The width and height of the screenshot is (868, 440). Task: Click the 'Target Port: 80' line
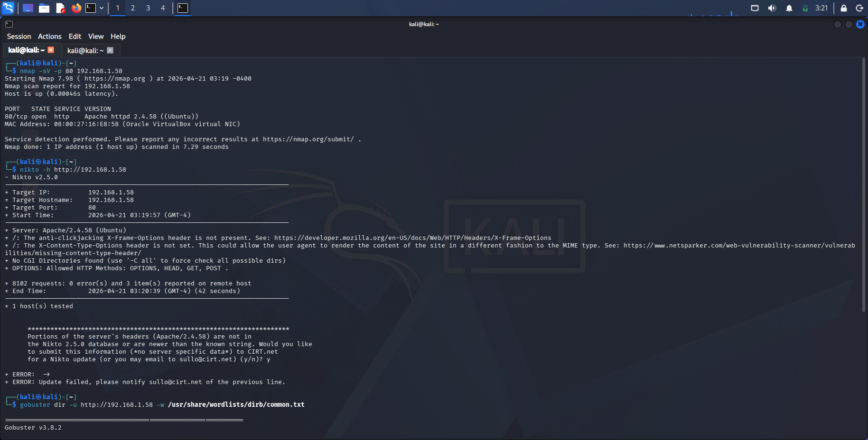pyautogui.click(x=50, y=208)
